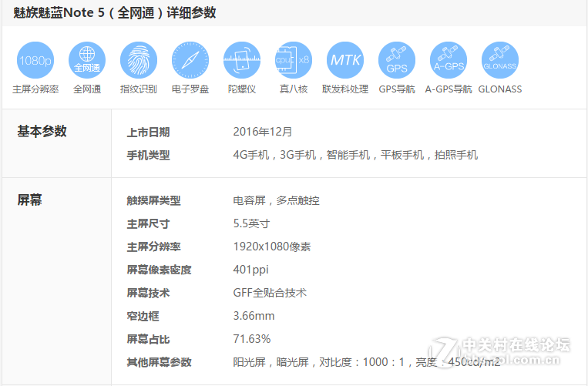Select the value 401ppi

click(x=251, y=270)
